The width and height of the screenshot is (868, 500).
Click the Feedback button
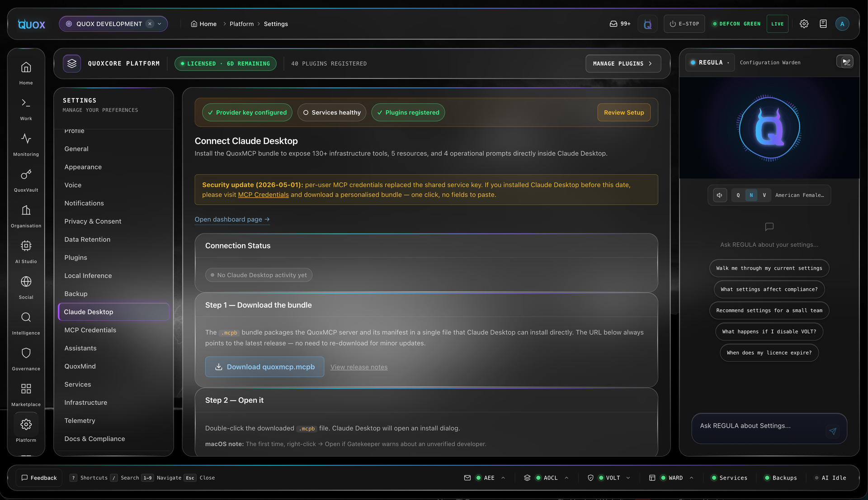click(x=39, y=478)
